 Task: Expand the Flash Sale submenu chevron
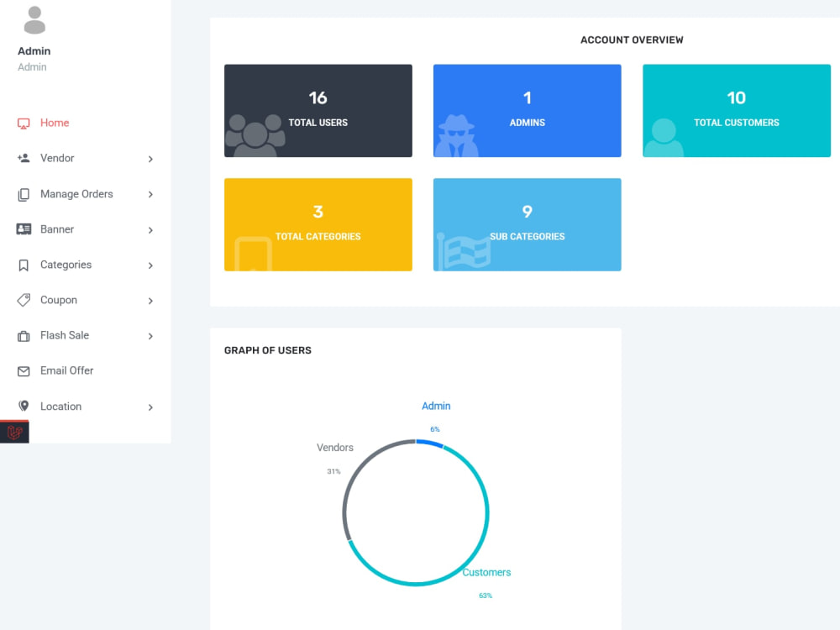tap(150, 337)
